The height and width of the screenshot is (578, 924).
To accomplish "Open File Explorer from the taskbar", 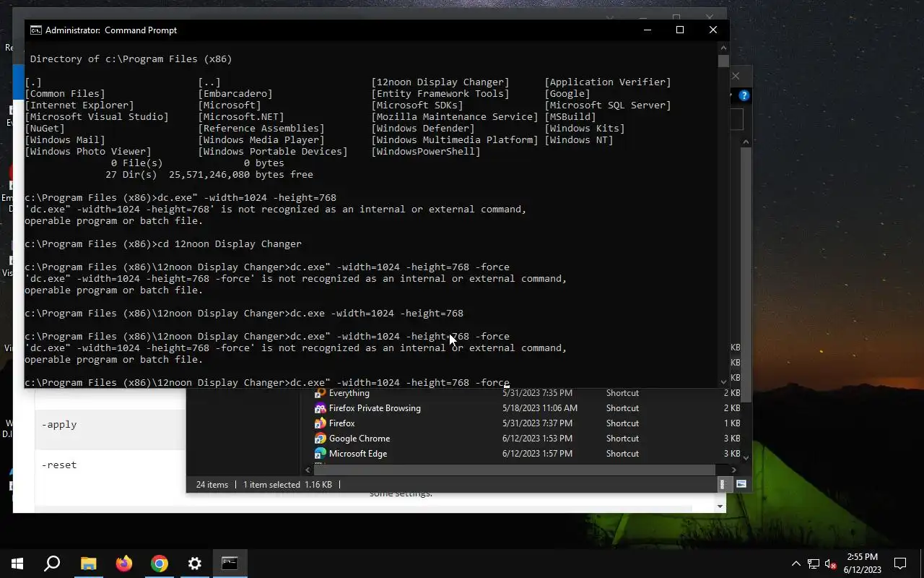I will [88, 564].
